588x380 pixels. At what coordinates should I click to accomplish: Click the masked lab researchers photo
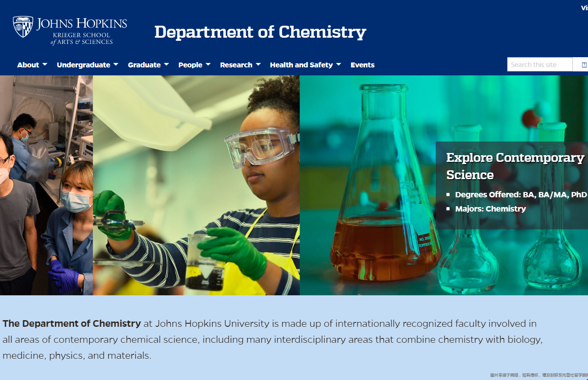click(46, 185)
